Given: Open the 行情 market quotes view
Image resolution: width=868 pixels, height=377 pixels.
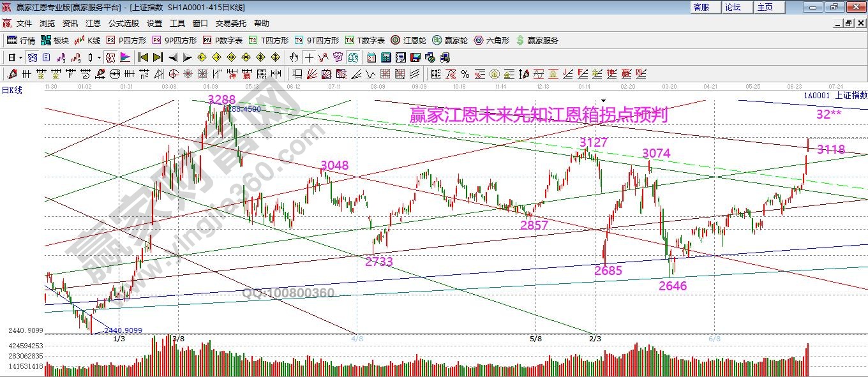Looking at the screenshot, I should tap(20, 40).
